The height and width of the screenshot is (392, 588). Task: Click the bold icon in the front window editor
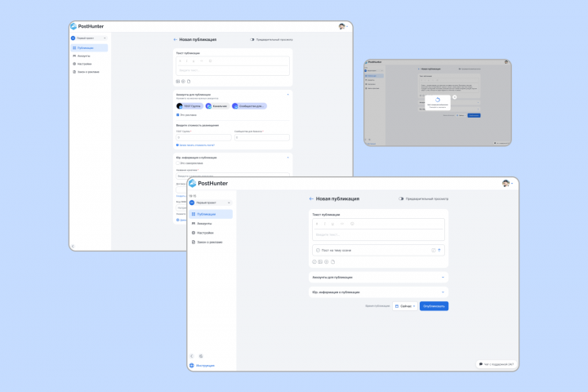(317, 224)
